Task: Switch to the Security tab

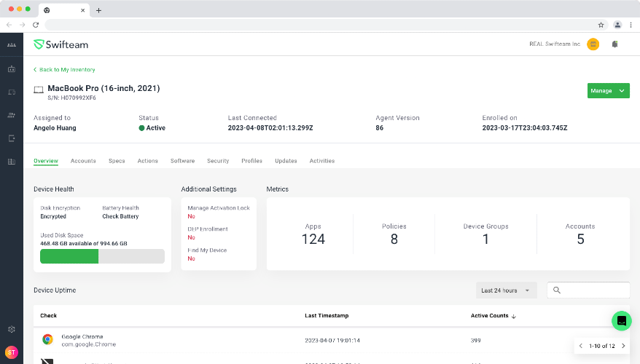Action: click(218, 161)
